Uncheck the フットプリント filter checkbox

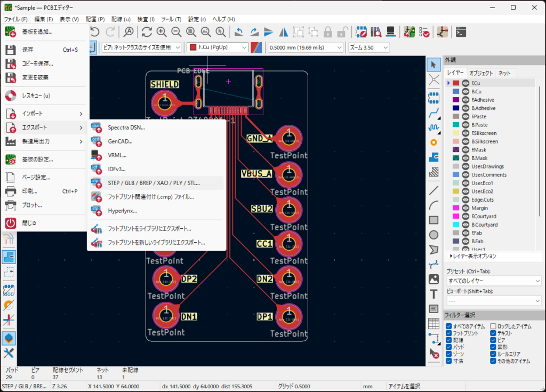pos(449,333)
